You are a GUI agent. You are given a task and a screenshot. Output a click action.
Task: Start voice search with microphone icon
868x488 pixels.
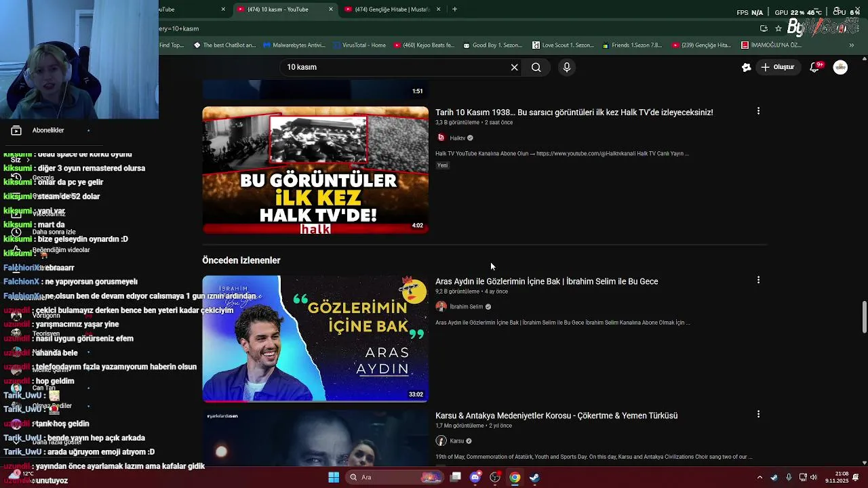567,67
